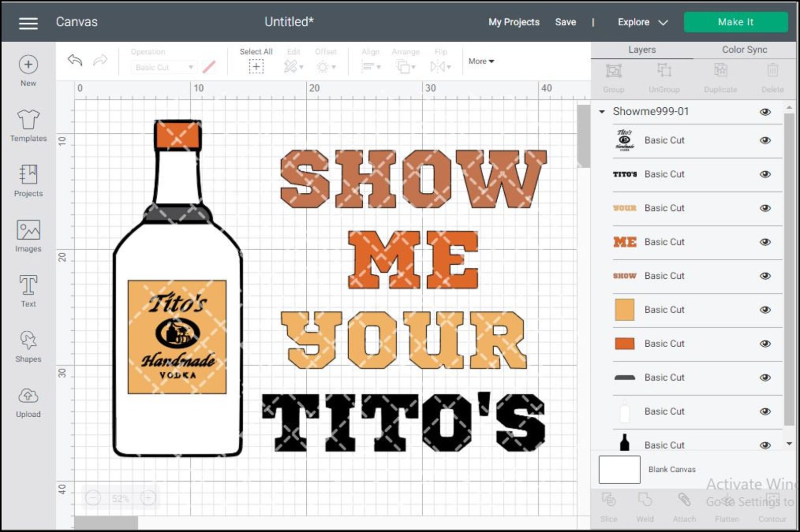Screen dimensions: 800x532
Task: Open the Shapes panel
Action: click(x=28, y=346)
